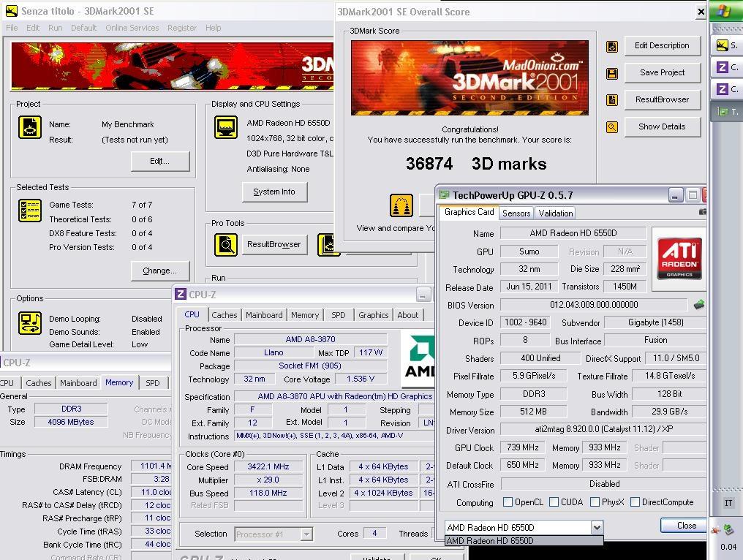
Task: Open the About tab in front CPU-Z
Action: 408,315
